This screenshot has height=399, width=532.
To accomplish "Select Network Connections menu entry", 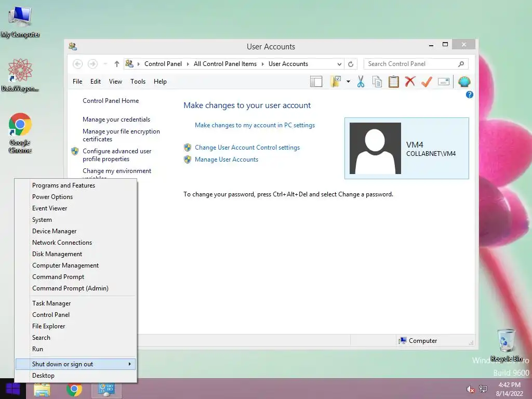I will (76, 243).
